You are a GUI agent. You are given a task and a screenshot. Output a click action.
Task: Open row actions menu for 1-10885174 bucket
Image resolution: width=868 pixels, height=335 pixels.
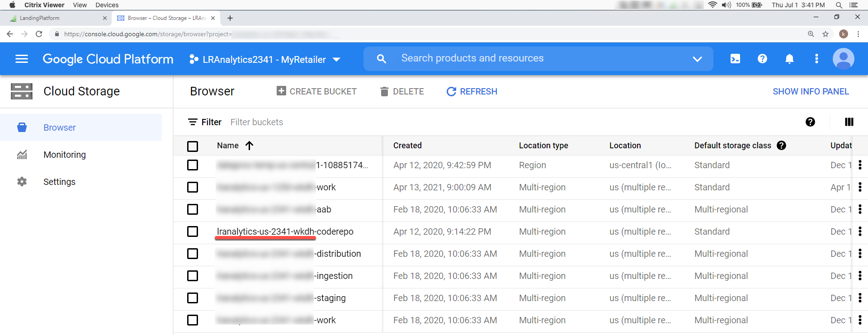pos(860,165)
